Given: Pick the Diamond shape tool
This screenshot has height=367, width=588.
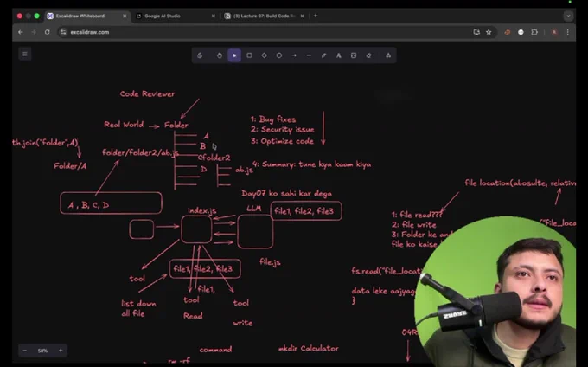Looking at the screenshot, I should [x=265, y=55].
